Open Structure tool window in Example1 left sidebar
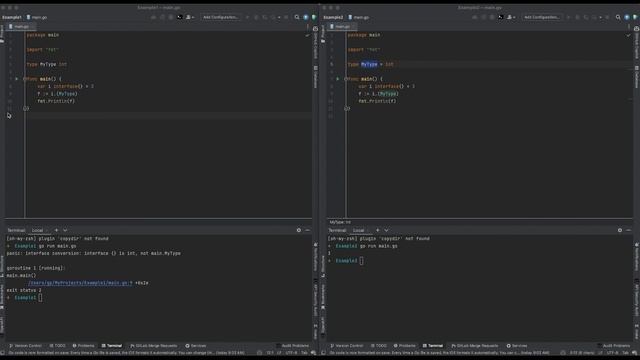Image resolution: width=640 pixels, height=360 pixels. coord(2,267)
